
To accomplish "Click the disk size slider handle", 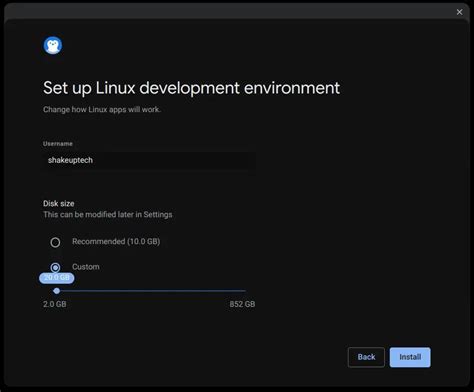I will click(57, 291).
